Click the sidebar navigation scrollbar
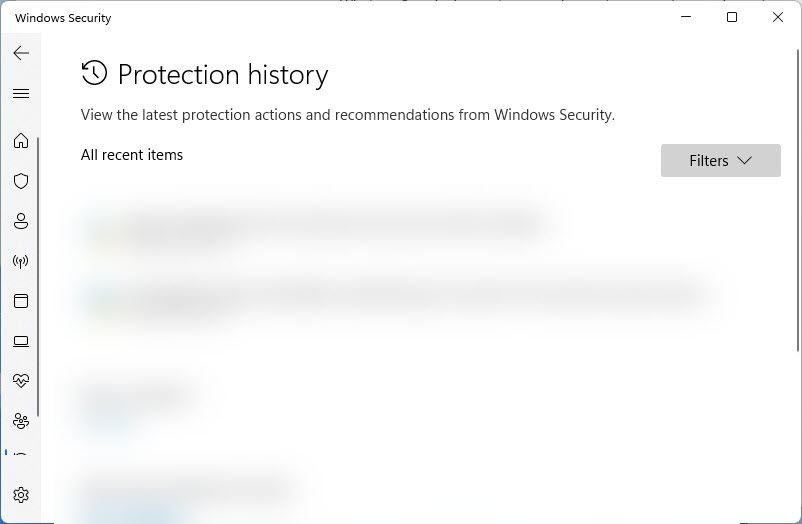 coord(38,276)
